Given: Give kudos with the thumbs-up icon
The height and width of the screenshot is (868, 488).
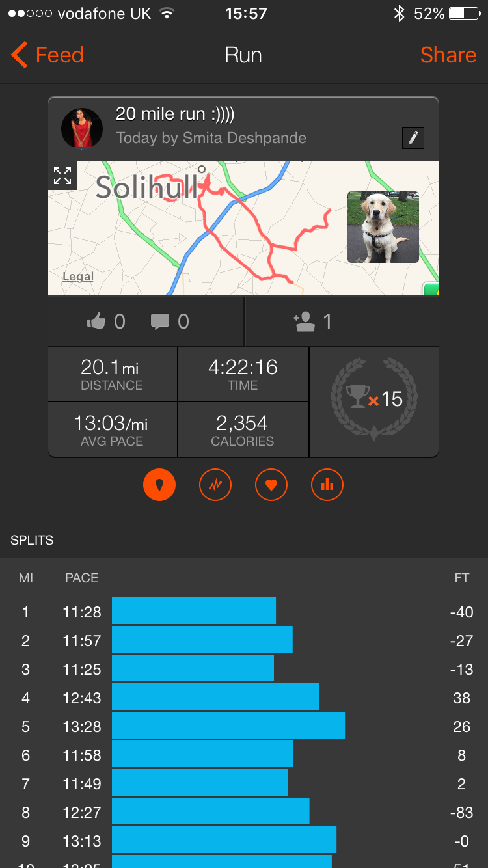Looking at the screenshot, I should click(x=96, y=321).
